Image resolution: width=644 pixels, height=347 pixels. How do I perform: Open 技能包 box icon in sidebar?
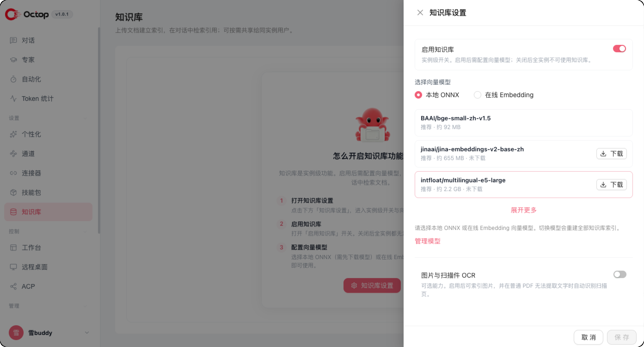pos(13,192)
